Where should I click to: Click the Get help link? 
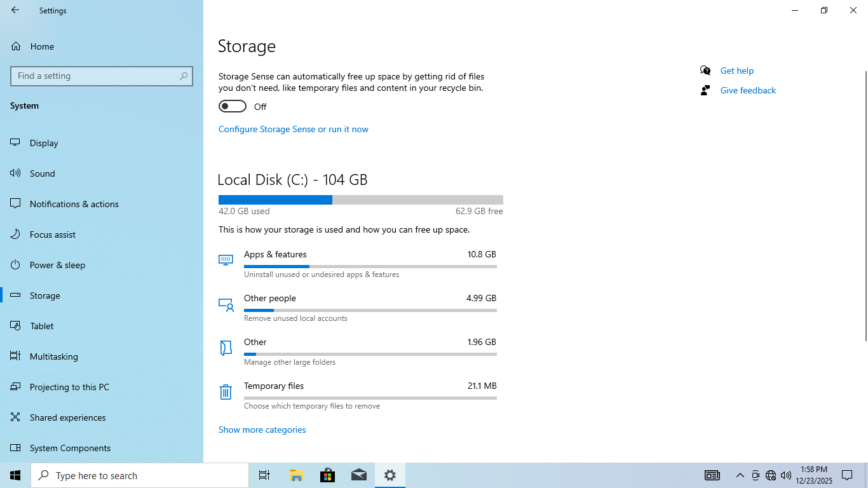[736, 71]
